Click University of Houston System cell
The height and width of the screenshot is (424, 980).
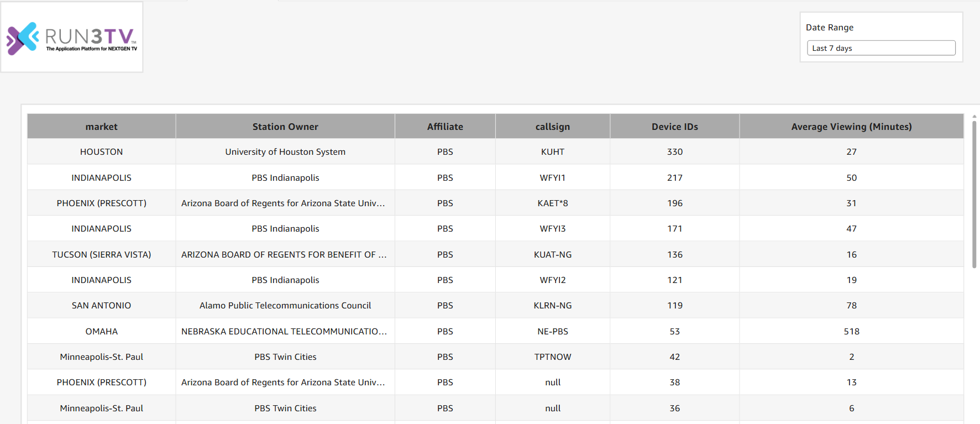click(x=285, y=152)
